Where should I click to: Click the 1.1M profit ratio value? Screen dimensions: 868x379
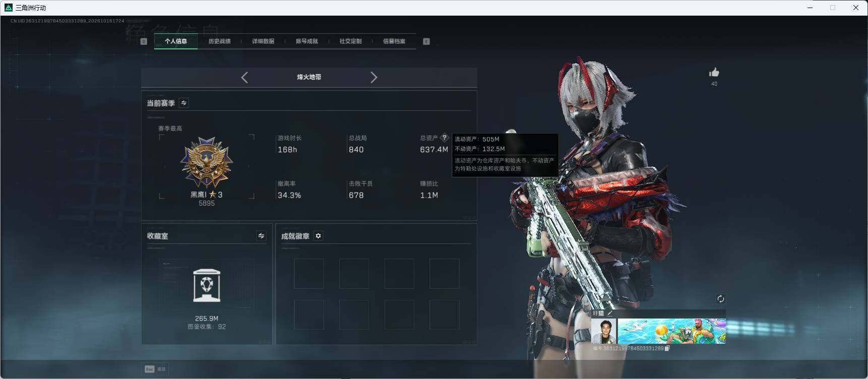coord(429,195)
